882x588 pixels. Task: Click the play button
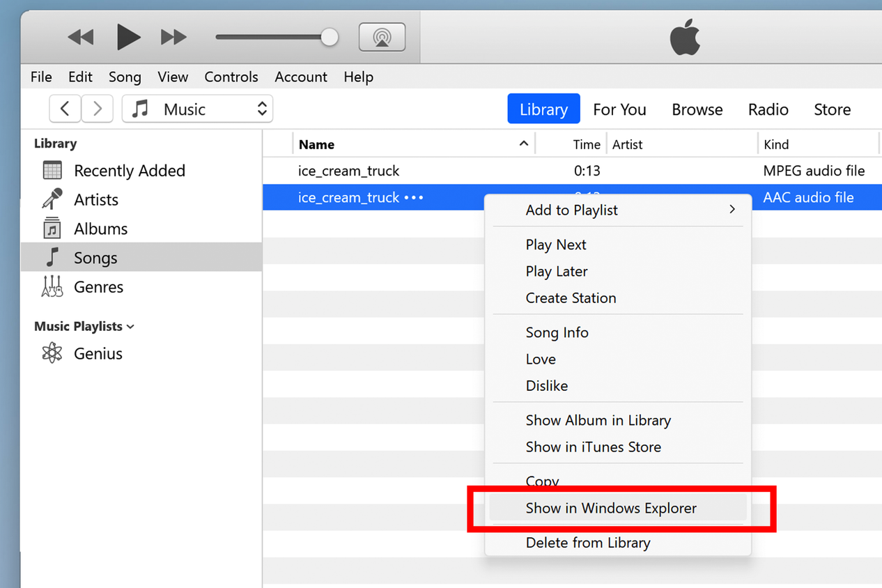coord(128,37)
